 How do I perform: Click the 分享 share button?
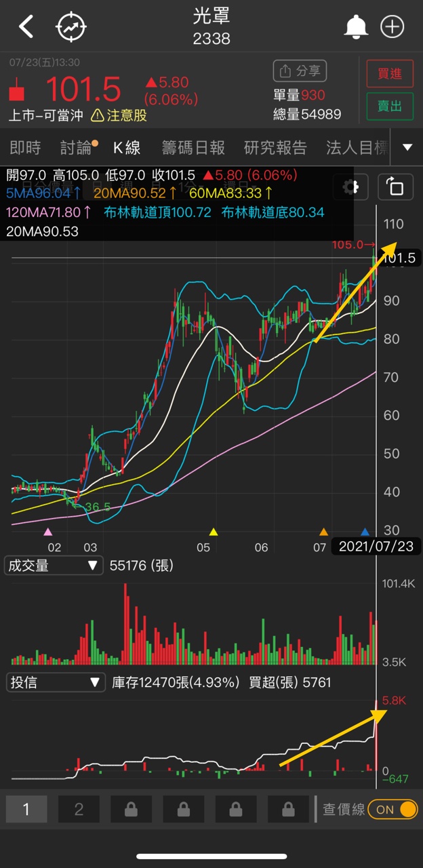coord(300,71)
